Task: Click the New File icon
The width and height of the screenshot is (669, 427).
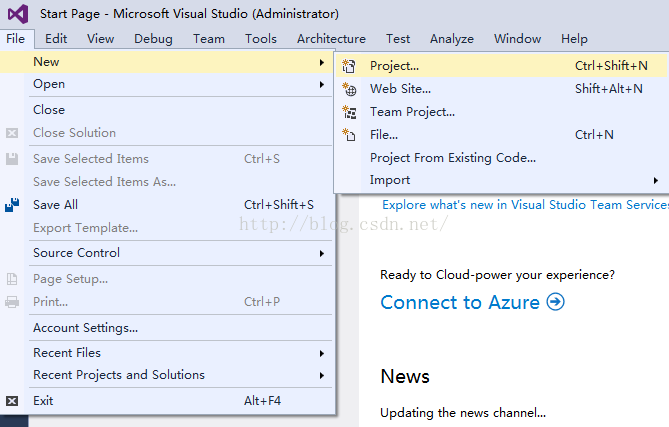Action: tap(349, 135)
